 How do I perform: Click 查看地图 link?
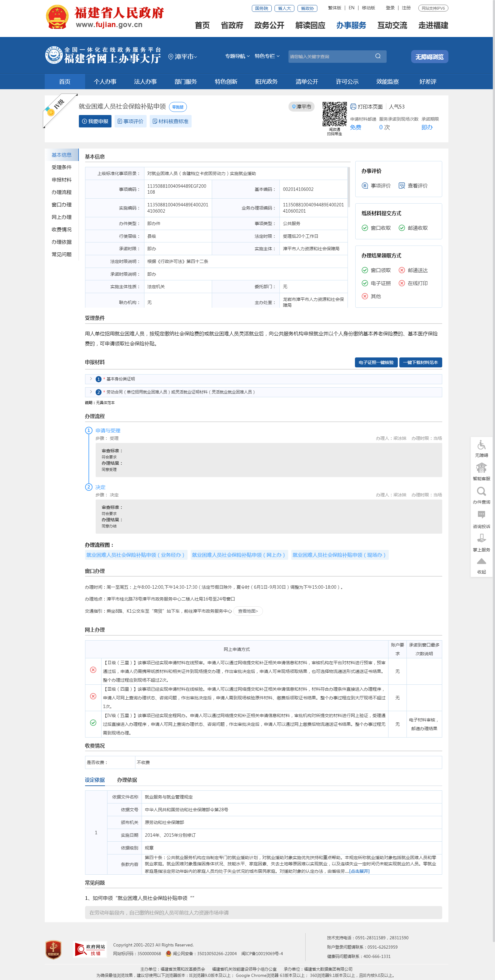(248, 611)
